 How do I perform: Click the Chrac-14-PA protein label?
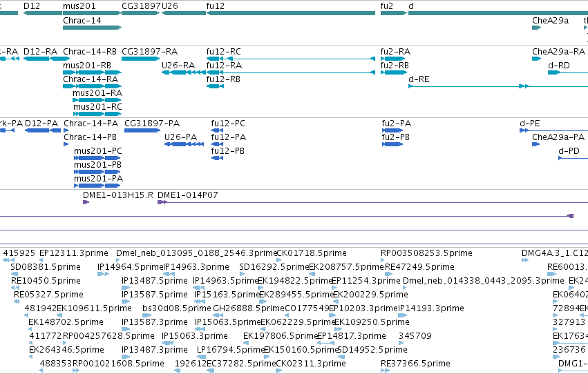click(91, 124)
